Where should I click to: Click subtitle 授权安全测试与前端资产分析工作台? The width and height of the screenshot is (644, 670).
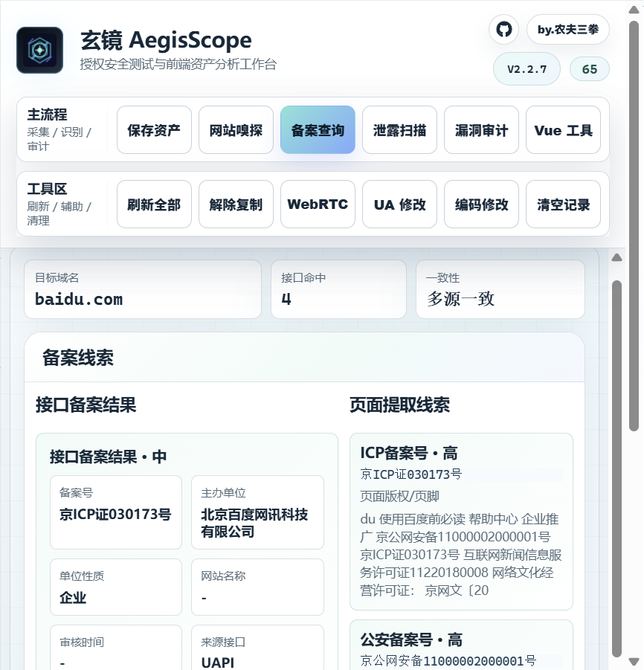178,64
